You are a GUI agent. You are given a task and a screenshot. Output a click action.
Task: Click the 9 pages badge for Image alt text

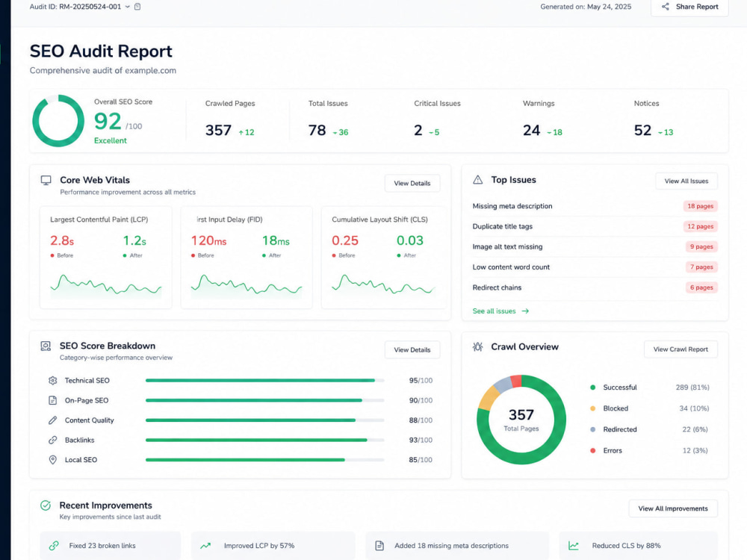coord(701,246)
